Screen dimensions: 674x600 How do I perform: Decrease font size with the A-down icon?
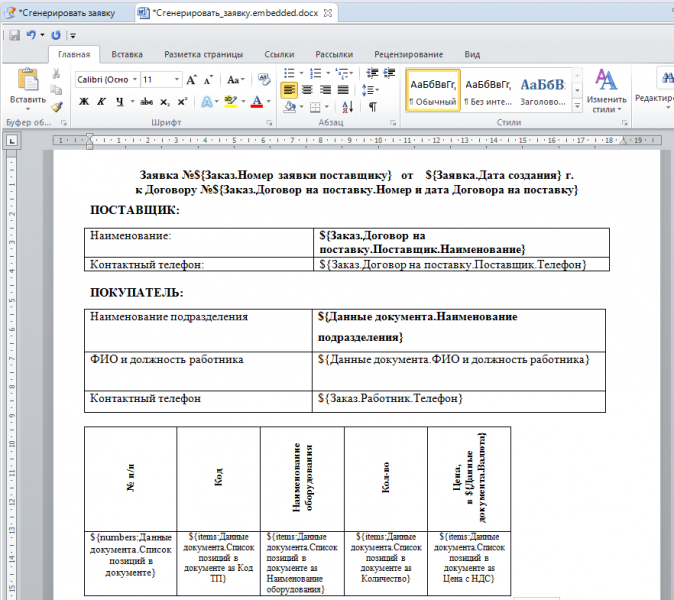pyautogui.click(x=208, y=80)
